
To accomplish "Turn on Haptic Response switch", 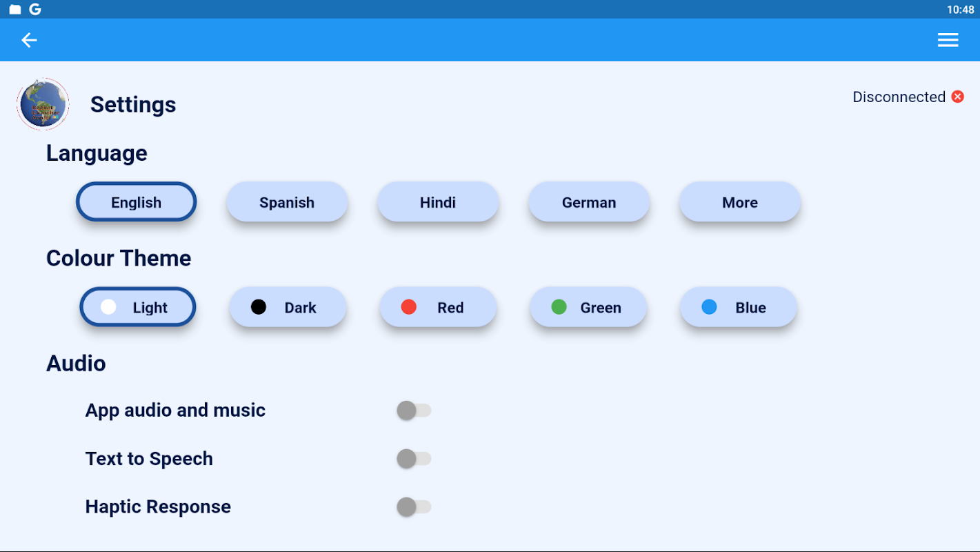I will [x=414, y=507].
